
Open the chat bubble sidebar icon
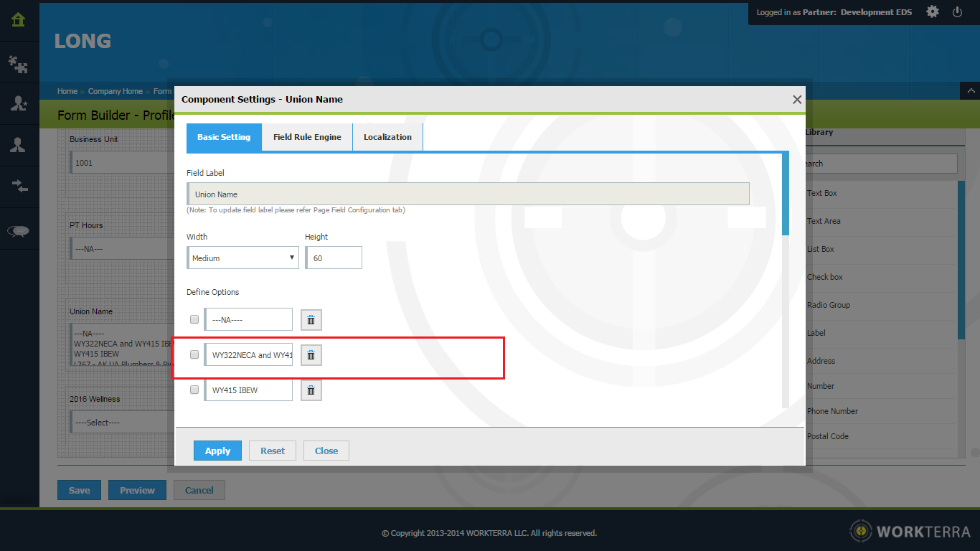tap(19, 230)
